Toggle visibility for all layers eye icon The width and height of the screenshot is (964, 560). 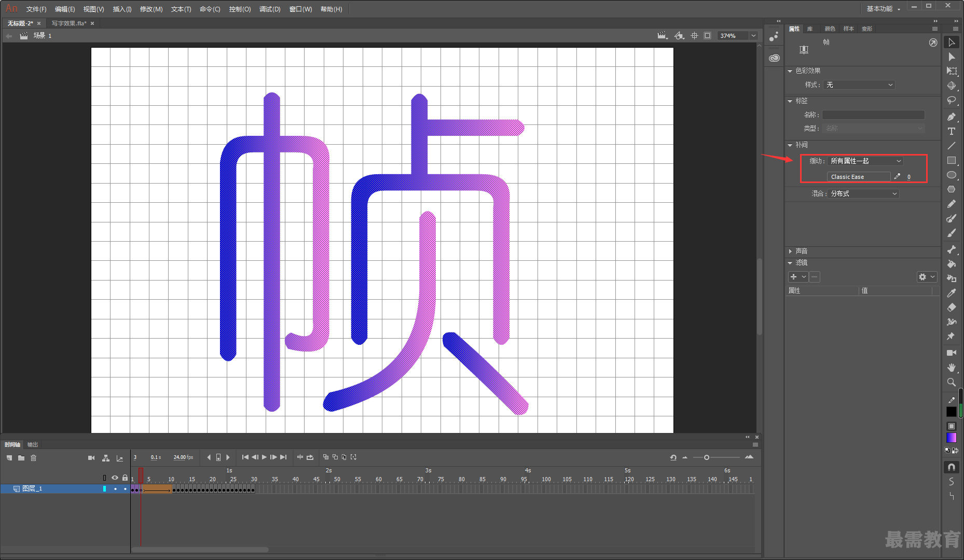[x=115, y=478]
